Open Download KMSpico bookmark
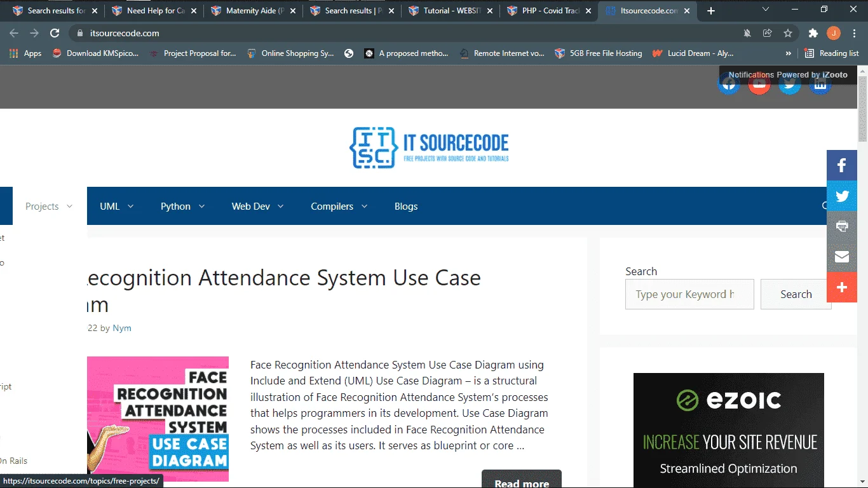The height and width of the screenshot is (488, 868). [x=95, y=53]
